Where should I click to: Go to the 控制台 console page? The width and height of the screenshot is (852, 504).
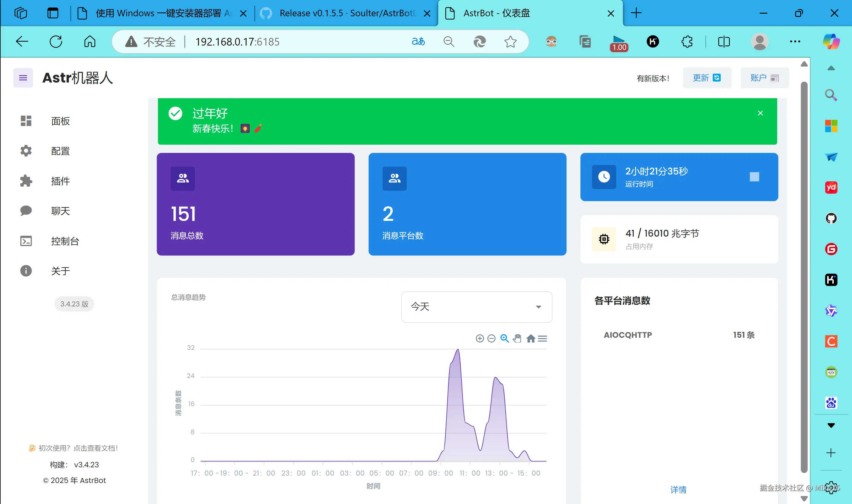click(64, 241)
